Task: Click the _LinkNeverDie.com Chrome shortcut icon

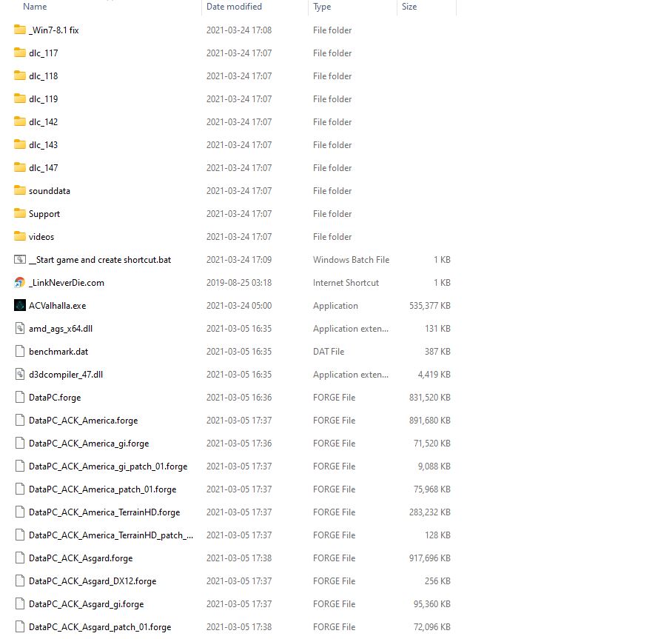Action: coord(20,283)
